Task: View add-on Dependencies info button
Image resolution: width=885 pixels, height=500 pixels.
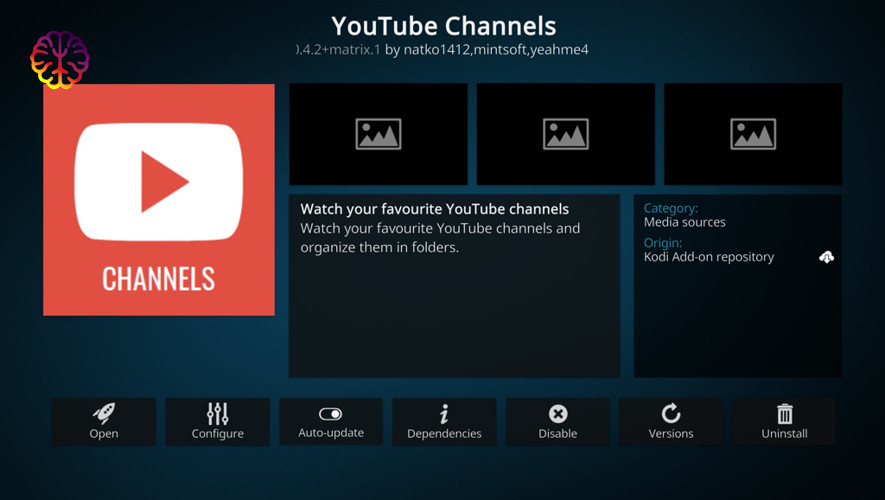Action: tap(444, 422)
